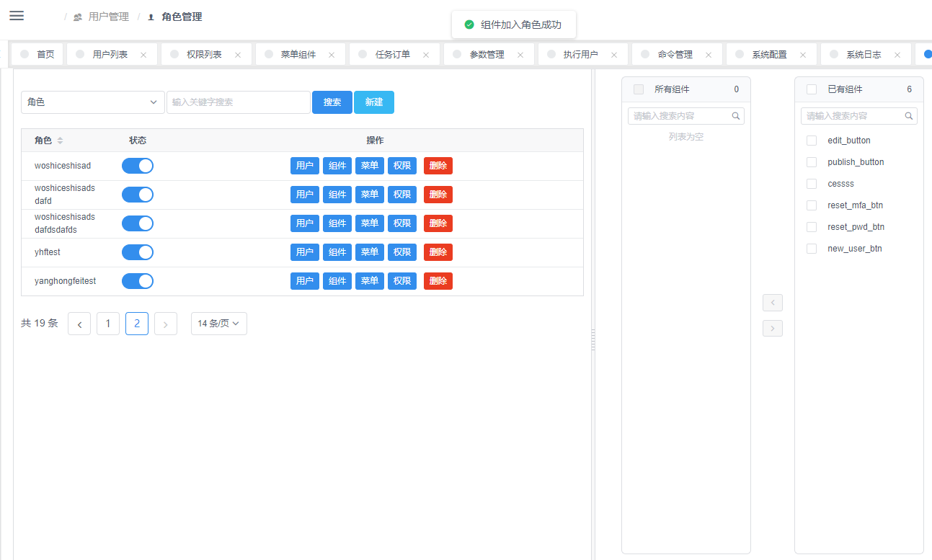The width and height of the screenshot is (932, 560).
Task: Close the 系统日志 tab
Action: pos(897,55)
